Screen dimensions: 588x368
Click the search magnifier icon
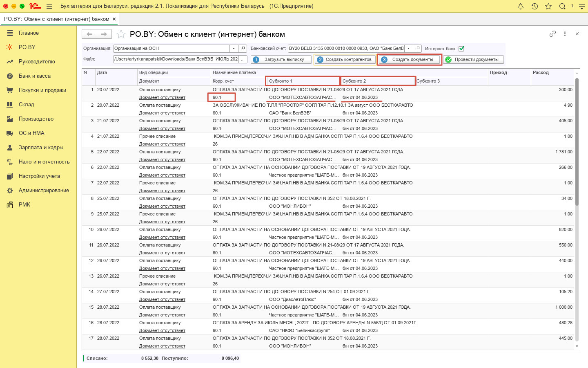pos(562,6)
